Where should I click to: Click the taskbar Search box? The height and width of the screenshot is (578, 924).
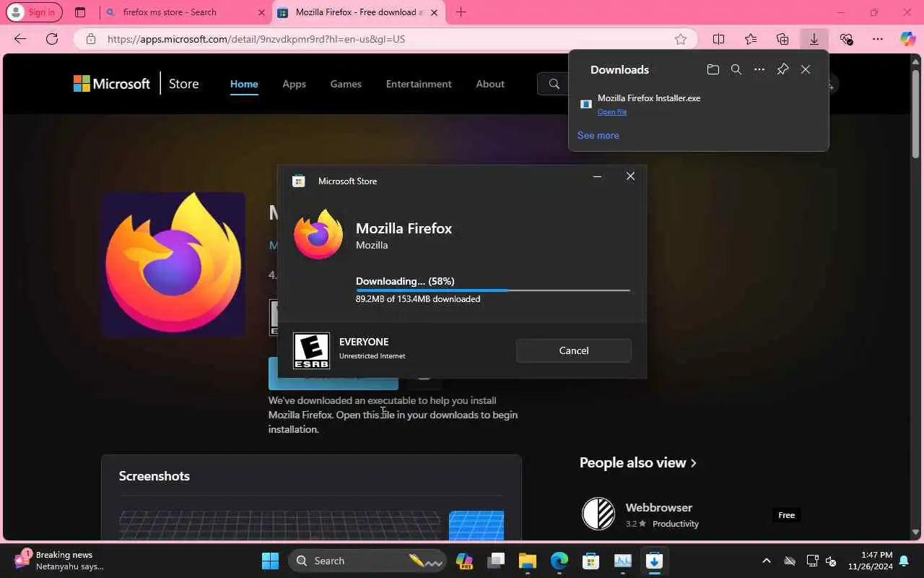tap(367, 561)
